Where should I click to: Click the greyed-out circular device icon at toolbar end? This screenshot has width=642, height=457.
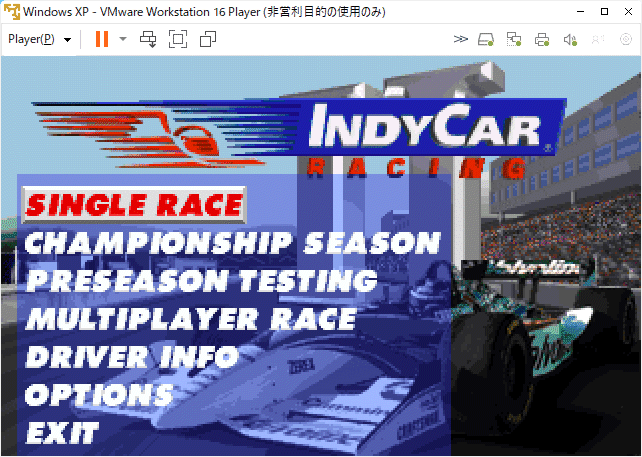(626, 39)
